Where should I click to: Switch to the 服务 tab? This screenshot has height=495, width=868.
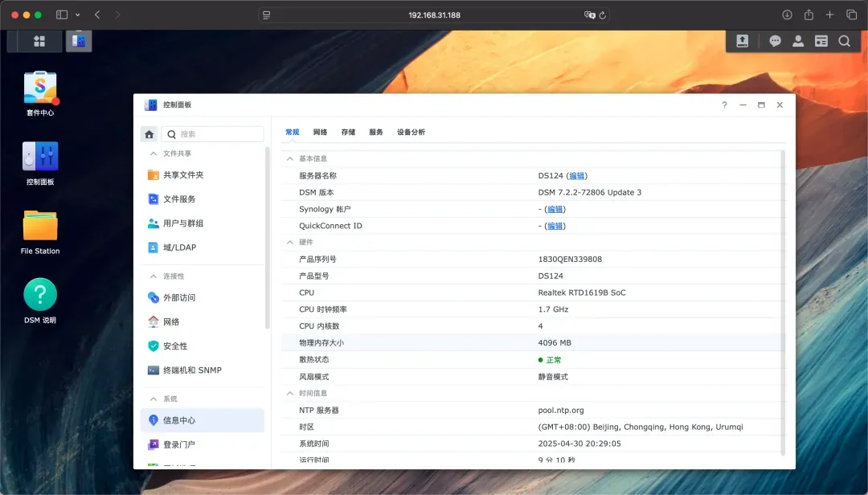(376, 133)
